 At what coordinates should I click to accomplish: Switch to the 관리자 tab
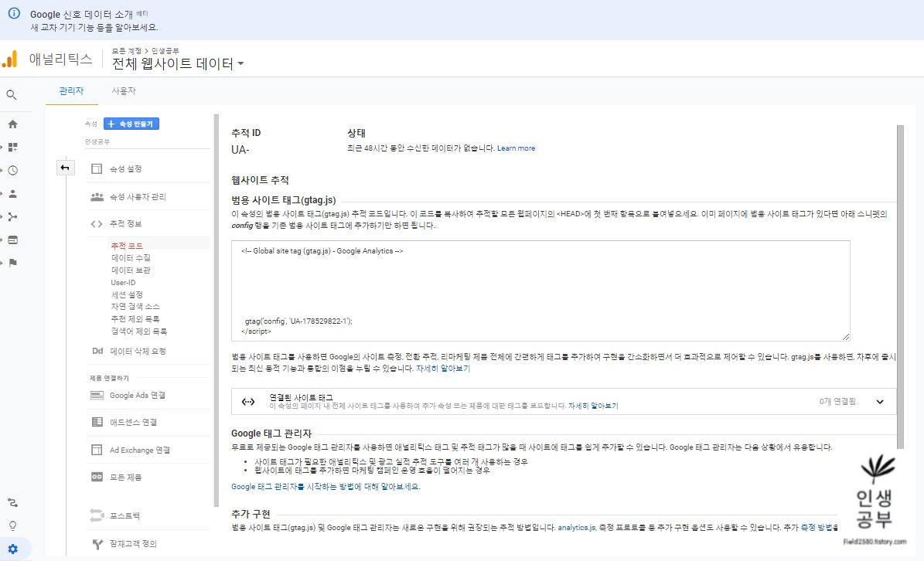tap(71, 91)
